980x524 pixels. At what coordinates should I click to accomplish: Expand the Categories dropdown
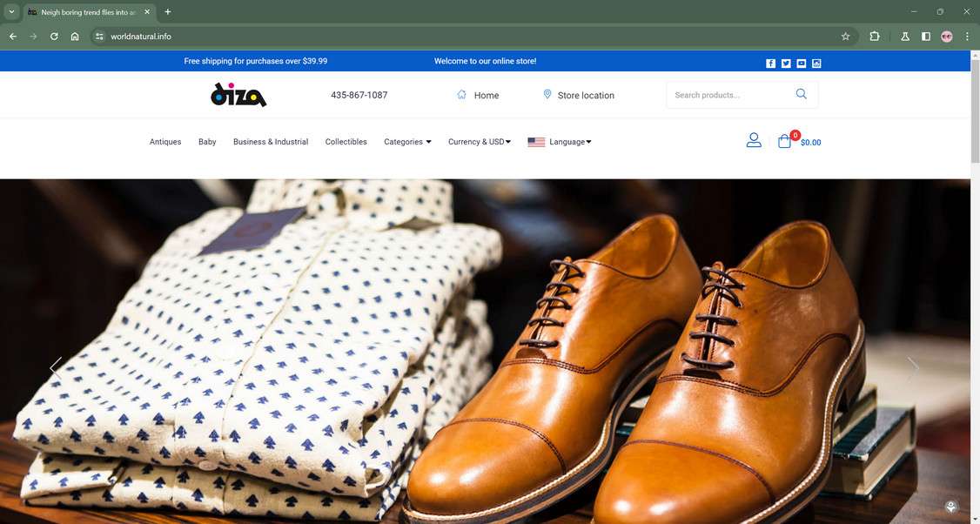tap(407, 142)
